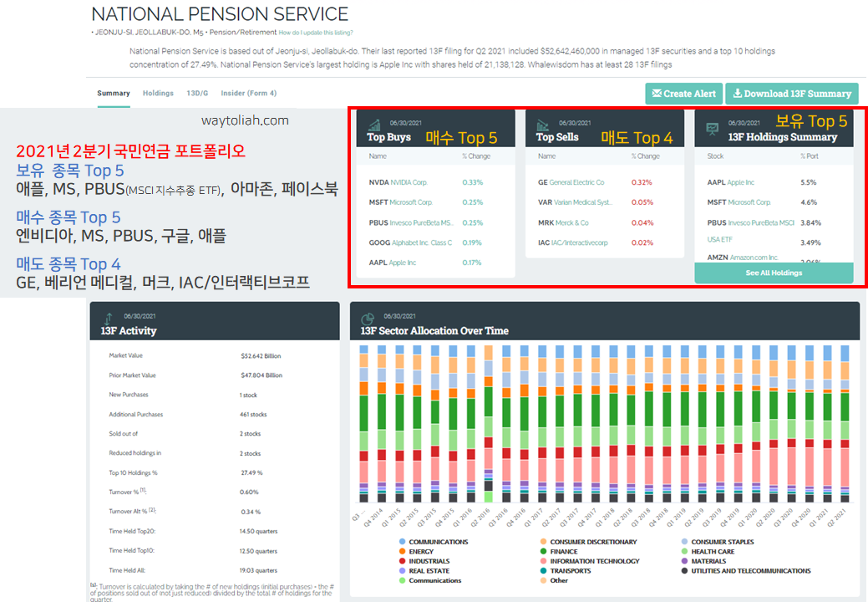
Task: Switch to the Holdings tab
Action: (158, 93)
